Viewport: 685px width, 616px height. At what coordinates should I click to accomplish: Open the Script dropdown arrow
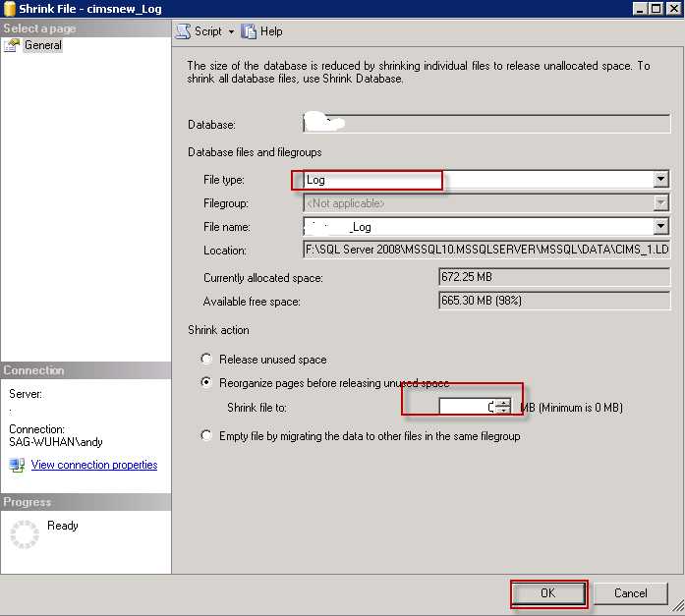point(231,31)
